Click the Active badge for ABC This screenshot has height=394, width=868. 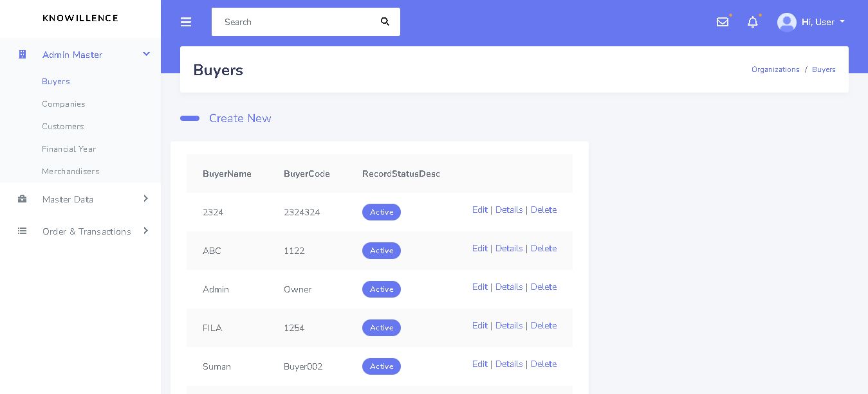pos(382,251)
